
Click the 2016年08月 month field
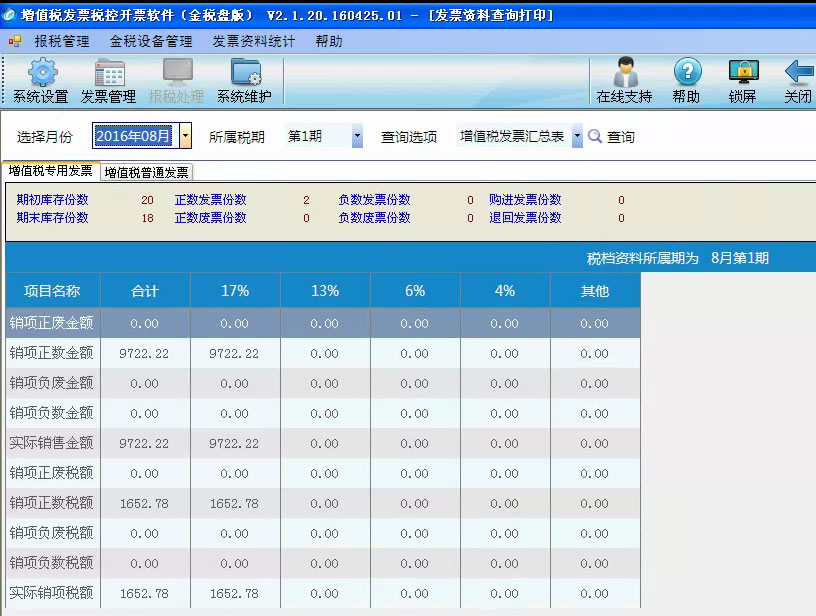point(136,136)
